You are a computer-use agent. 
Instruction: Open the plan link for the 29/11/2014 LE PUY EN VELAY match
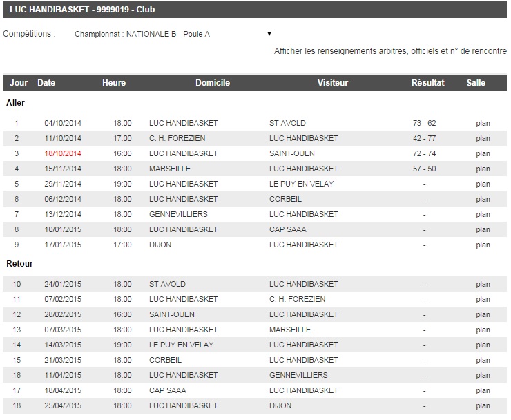(483, 184)
